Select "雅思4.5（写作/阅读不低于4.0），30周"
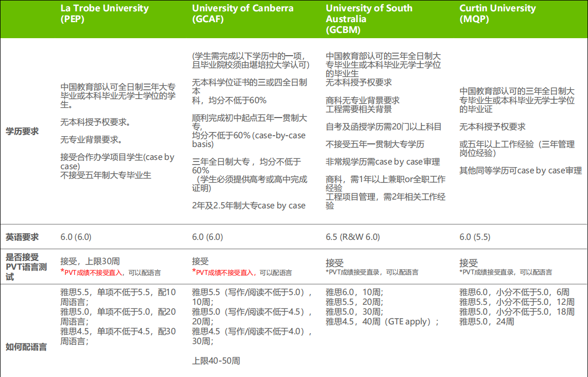 point(252,336)
